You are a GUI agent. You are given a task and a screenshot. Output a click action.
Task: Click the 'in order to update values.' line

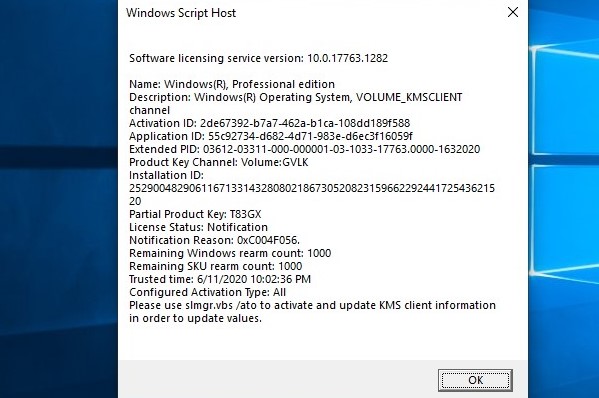point(195,318)
